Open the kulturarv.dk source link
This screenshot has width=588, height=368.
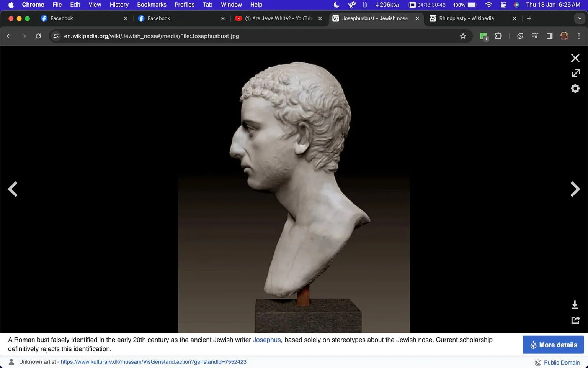pos(154,362)
